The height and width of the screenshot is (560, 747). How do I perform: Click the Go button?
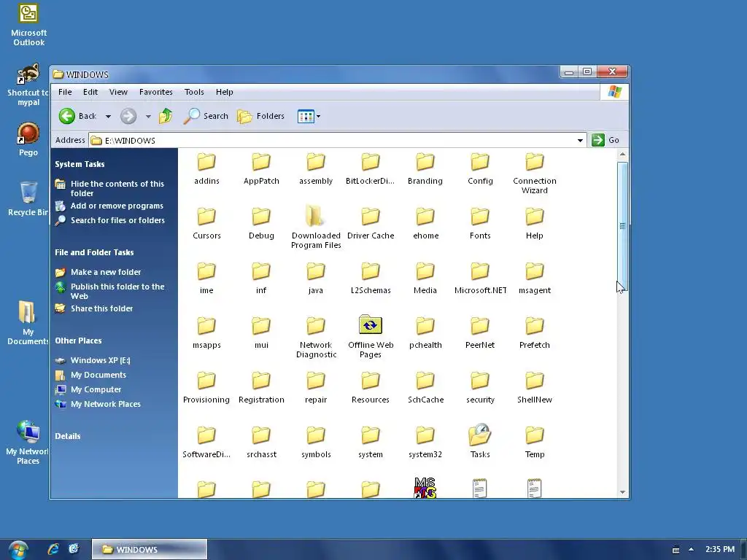click(x=605, y=140)
